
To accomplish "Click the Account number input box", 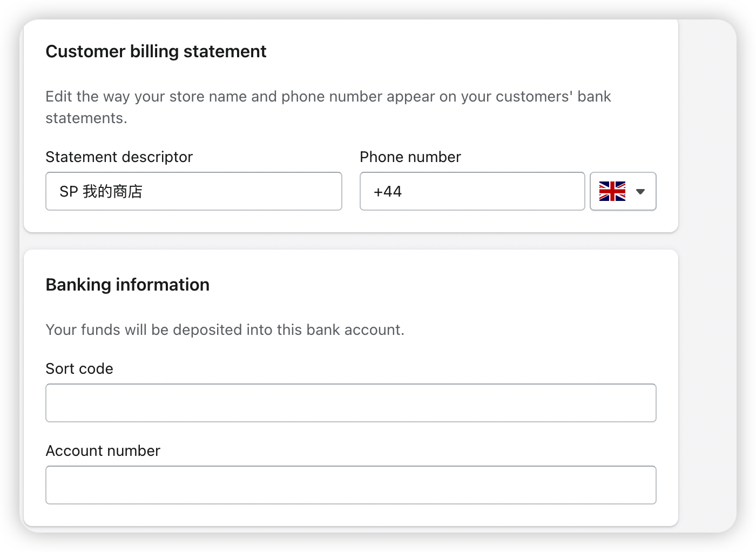I will tap(351, 485).
